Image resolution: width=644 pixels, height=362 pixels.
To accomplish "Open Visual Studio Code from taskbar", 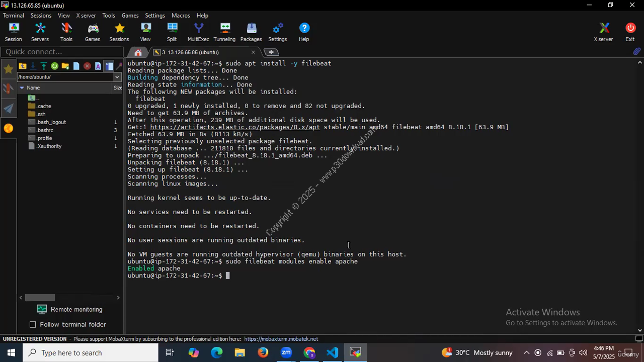I will click(332, 352).
